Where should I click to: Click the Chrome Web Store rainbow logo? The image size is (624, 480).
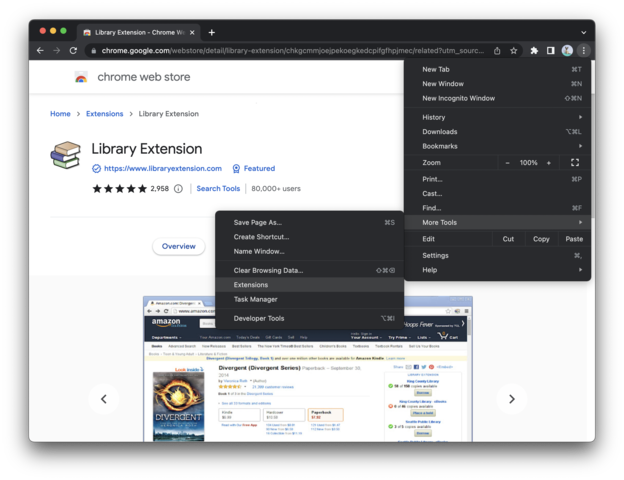tap(81, 77)
